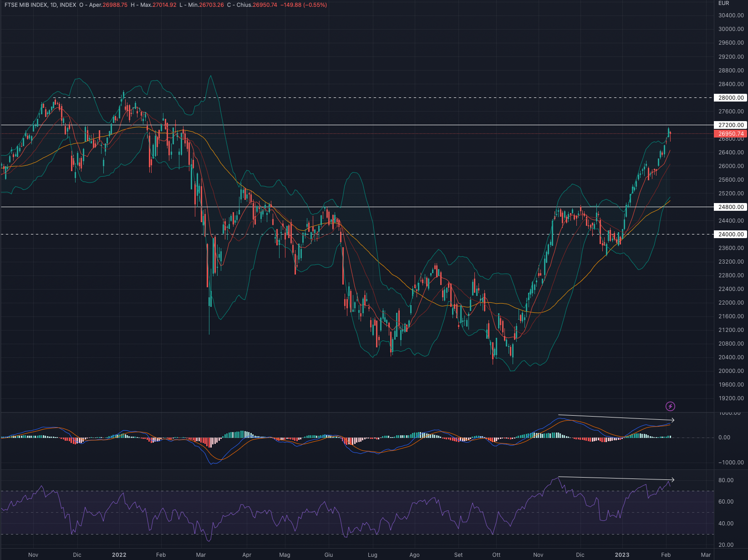Select the 28000.00 dashed line price label

[x=731, y=98]
